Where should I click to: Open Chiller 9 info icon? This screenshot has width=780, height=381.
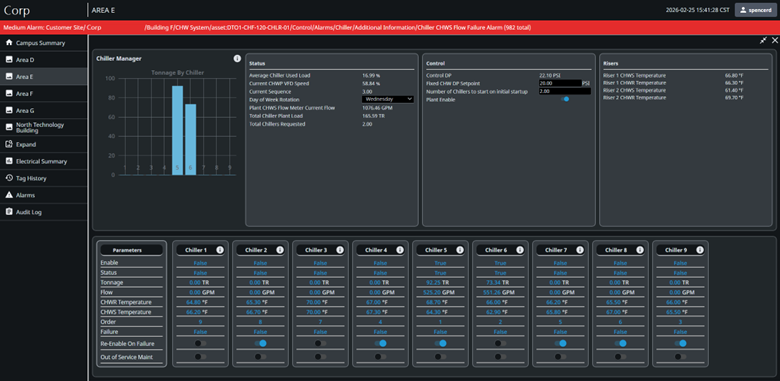tap(700, 250)
